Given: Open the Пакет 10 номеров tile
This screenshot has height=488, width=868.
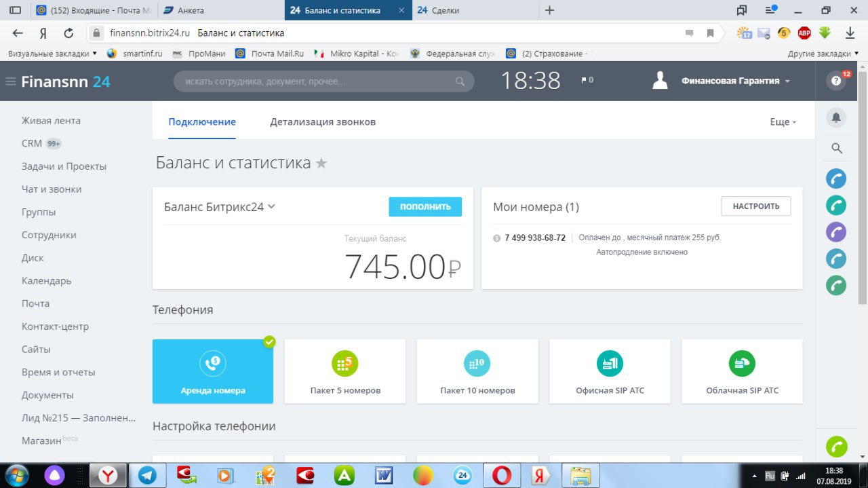Looking at the screenshot, I should (x=477, y=371).
